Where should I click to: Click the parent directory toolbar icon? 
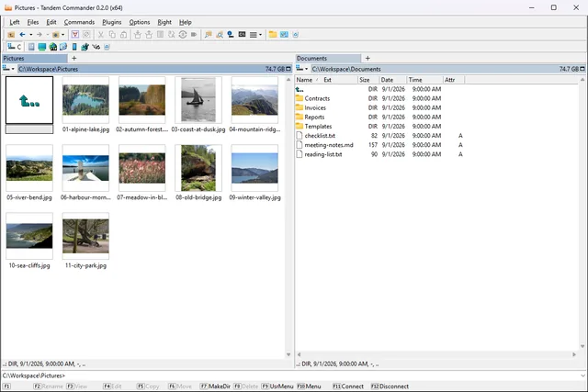coord(11,35)
